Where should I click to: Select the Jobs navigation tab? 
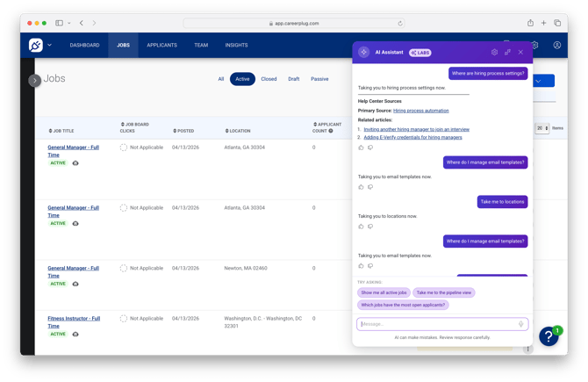pos(123,45)
